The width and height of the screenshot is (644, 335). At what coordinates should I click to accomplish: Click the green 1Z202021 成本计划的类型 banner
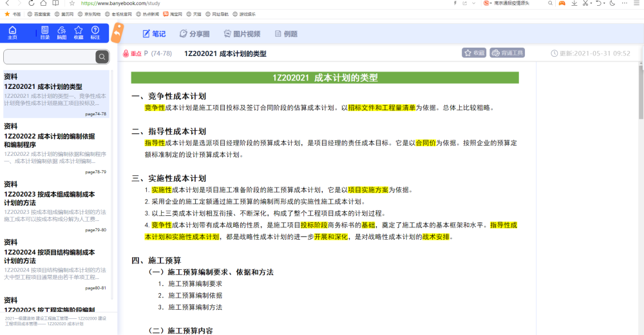[x=325, y=78]
